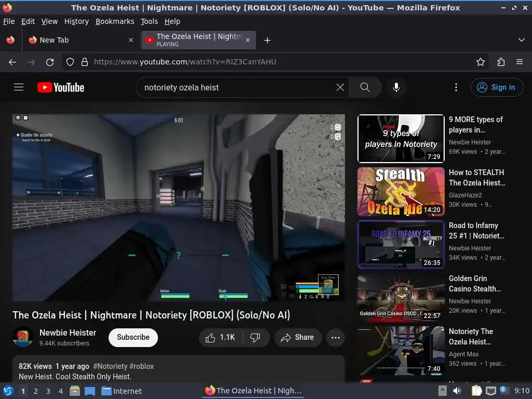The width and height of the screenshot is (532, 399).
Task: Click the Share button
Action: (x=298, y=338)
